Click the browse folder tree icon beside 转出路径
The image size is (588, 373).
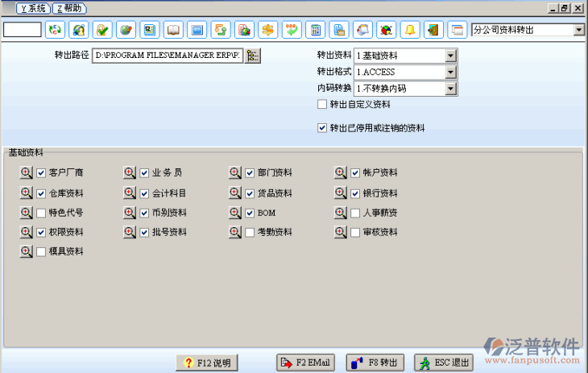click(x=253, y=56)
